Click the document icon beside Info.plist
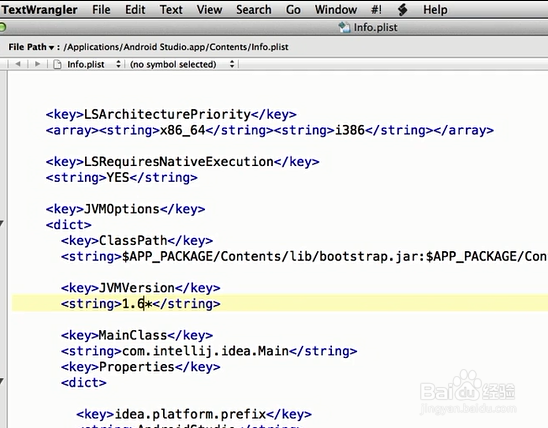The height and width of the screenshot is (428, 548). click(x=57, y=64)
